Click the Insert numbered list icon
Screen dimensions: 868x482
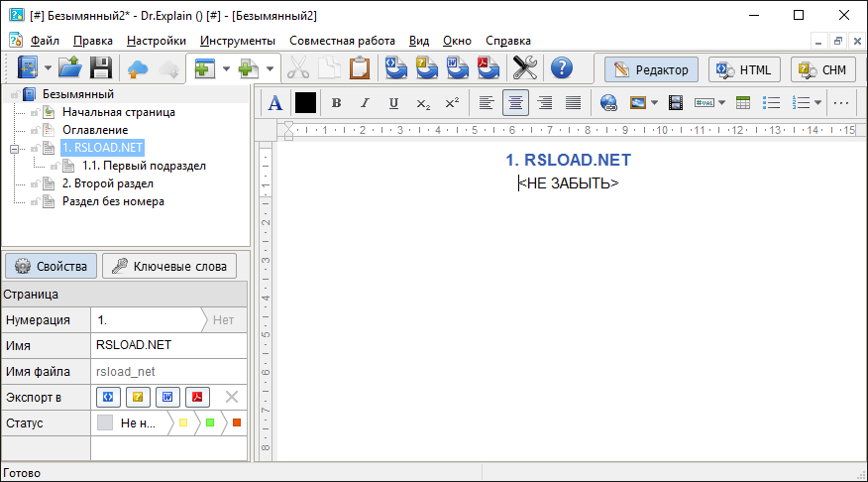801,103
